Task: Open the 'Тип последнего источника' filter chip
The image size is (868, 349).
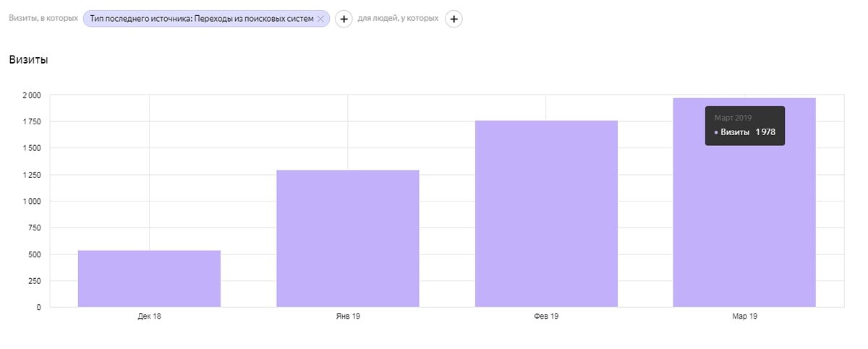Action: [x=202, y=19]
